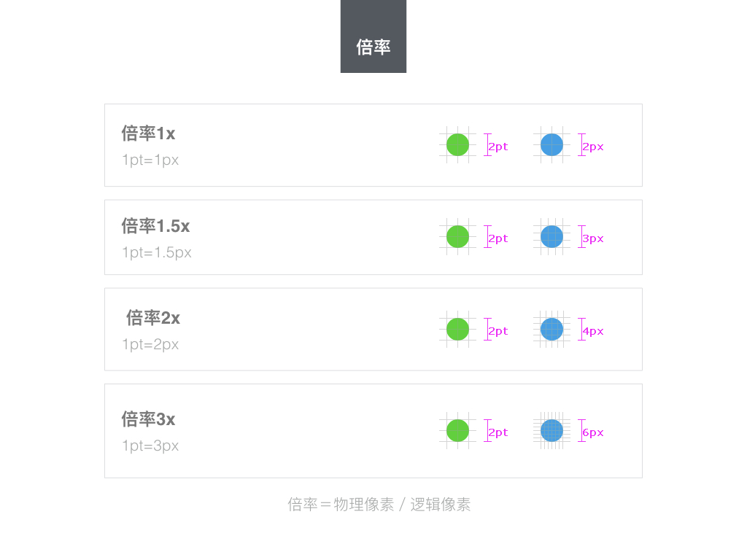Click the blue circle in the 倍率1x row

click(x=551, y=145)
